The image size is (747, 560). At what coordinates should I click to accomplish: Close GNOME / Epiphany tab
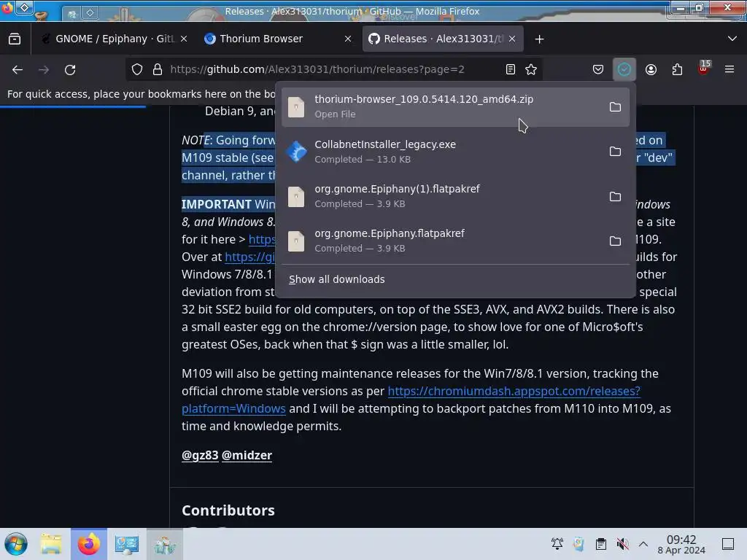tap(184, 39)
